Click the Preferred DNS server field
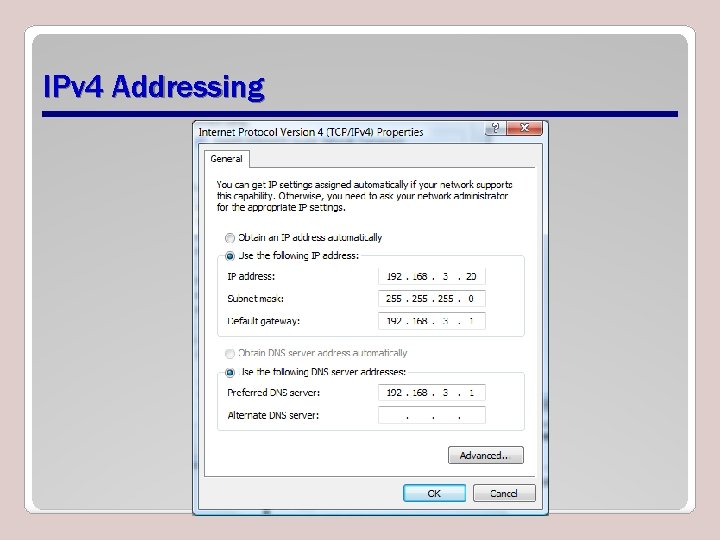Viewport: 720px width, 540px height. tap(432, 393)
